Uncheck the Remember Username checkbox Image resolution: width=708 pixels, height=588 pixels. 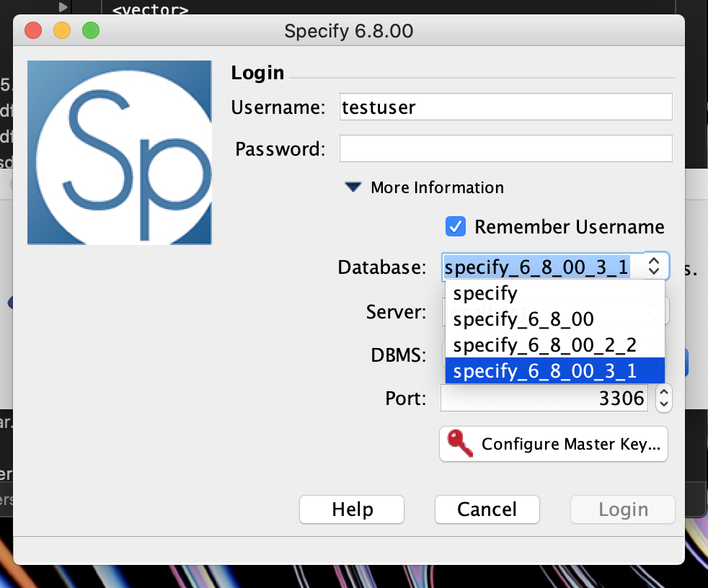coord(456,226)
